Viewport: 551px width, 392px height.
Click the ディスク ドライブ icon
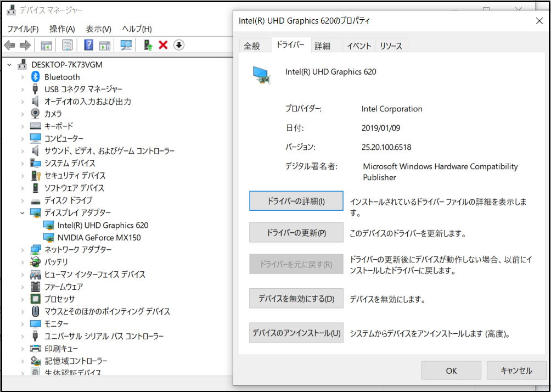click(35, 201)
